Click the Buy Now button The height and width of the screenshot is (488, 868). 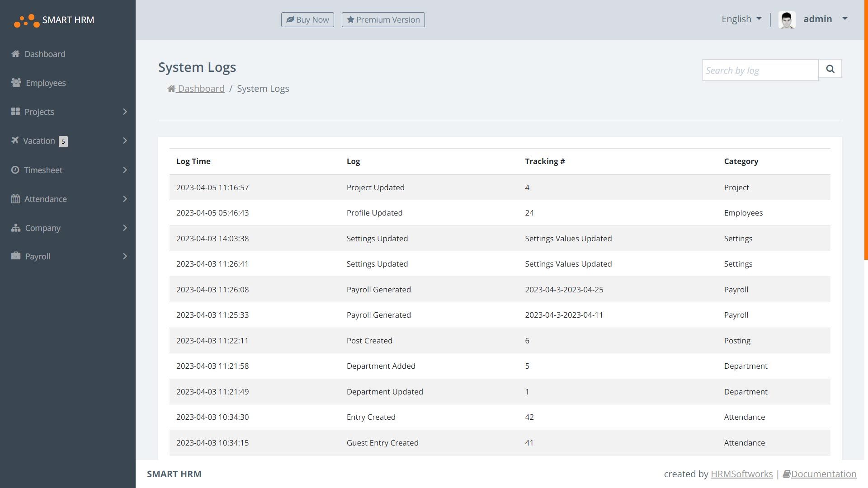(307, 19)
